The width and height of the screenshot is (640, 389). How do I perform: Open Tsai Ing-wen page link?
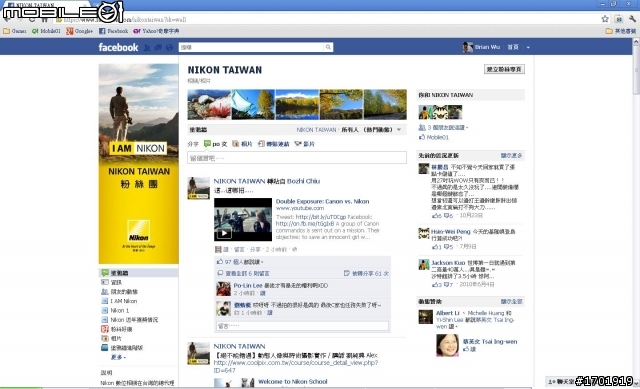(x=490, y=341)
